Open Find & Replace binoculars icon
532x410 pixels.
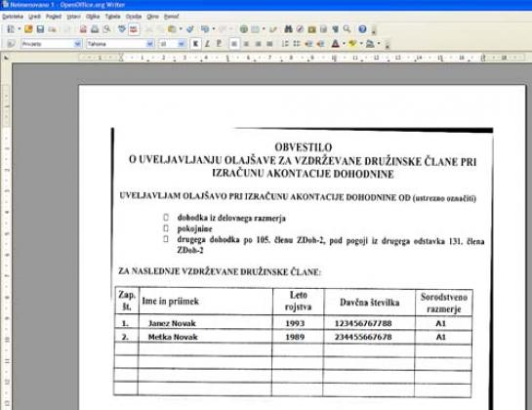[x=288, y=29]
